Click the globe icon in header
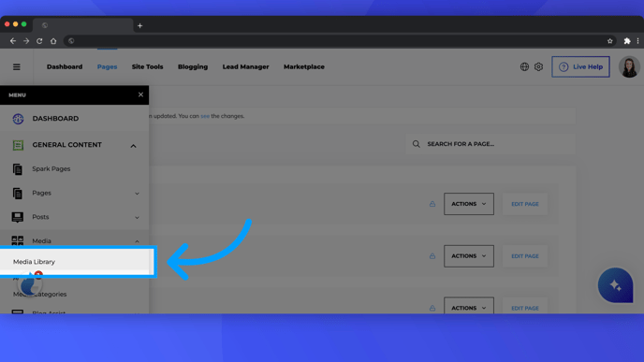Viewport: 644px width, 362px height. coord(524,66)
